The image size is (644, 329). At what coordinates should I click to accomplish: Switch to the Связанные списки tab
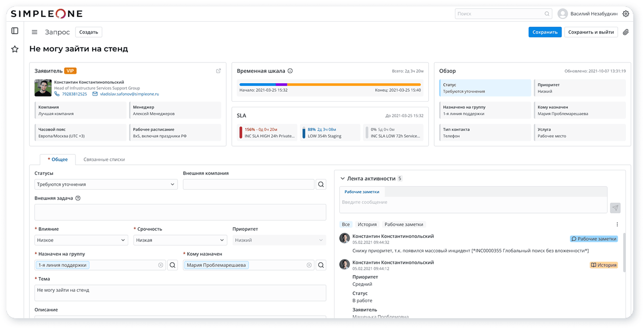tap(104, 160)
